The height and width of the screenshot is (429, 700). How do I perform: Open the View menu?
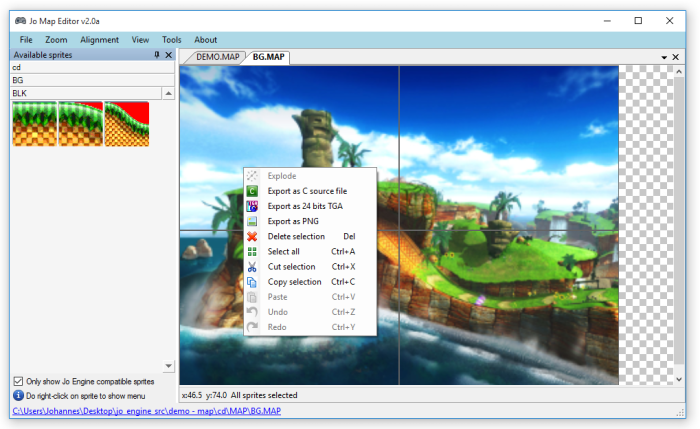point(140,40)
